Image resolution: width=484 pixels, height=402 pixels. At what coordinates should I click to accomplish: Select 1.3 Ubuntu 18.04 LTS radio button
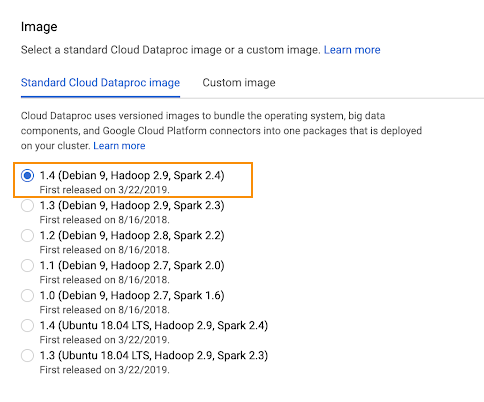[x=27, y=355]
